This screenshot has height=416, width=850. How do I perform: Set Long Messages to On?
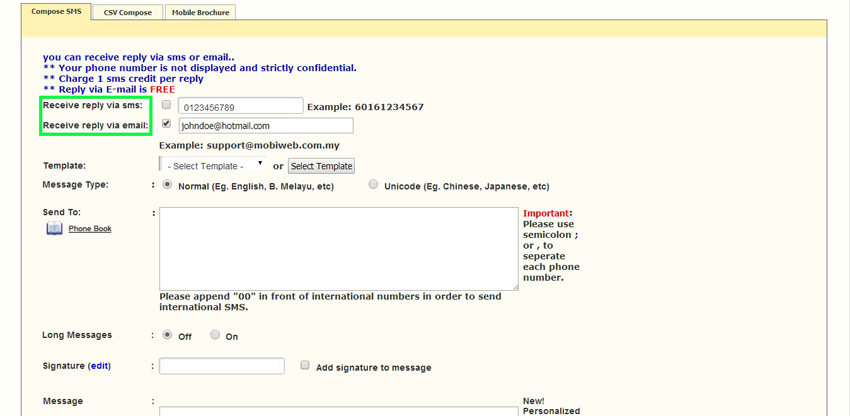[215, 335]
